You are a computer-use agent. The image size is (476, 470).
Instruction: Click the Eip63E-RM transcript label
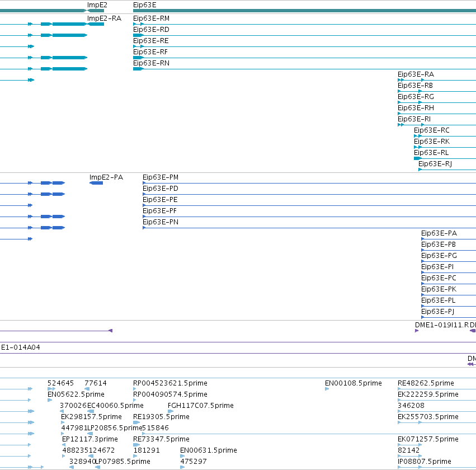tap(151, 18)
